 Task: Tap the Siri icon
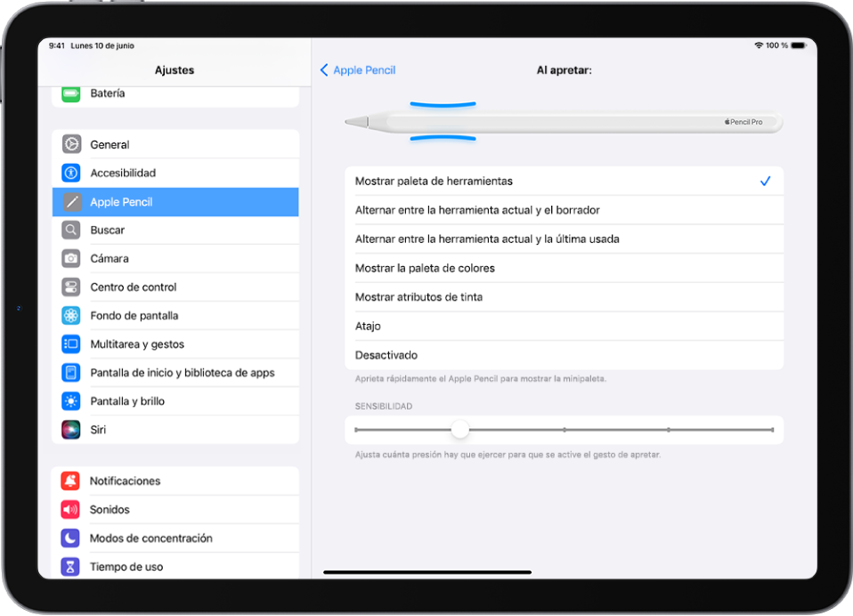point(71,430)
